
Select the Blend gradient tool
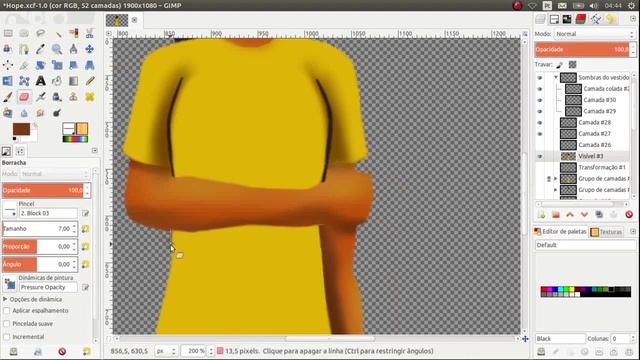point(73,81)
